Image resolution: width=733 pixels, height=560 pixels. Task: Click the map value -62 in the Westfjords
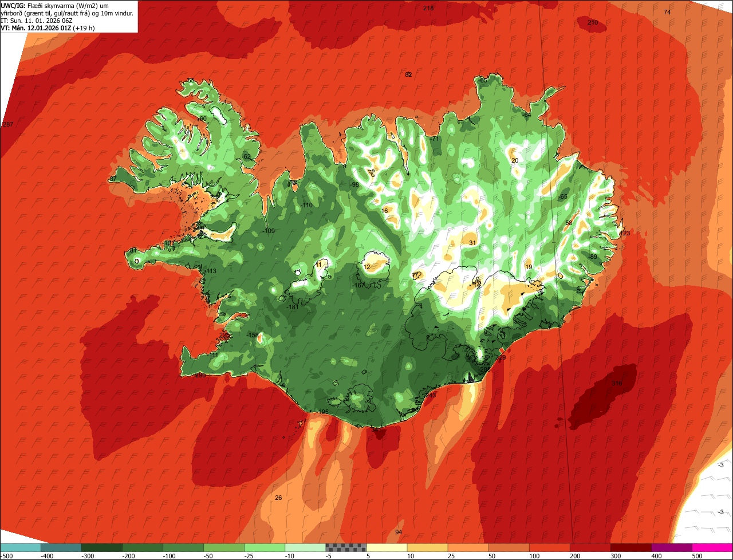point(246,156)
